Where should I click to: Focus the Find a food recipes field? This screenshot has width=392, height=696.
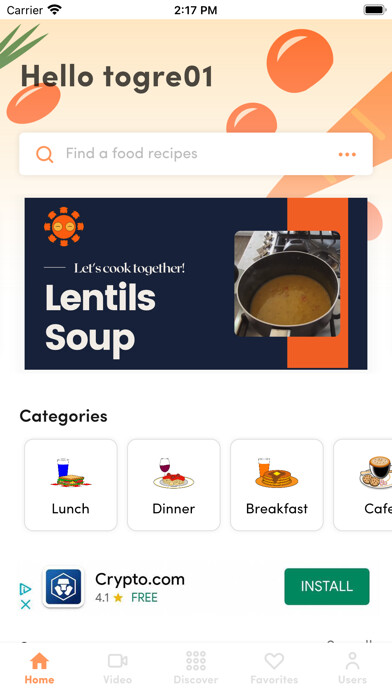(x=196, y=154)
